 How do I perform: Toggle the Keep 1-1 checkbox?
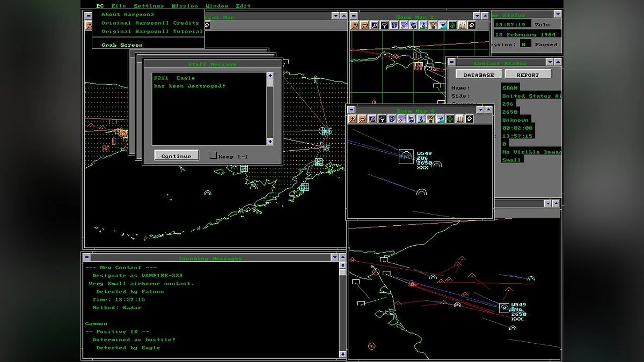pos(213,156)
